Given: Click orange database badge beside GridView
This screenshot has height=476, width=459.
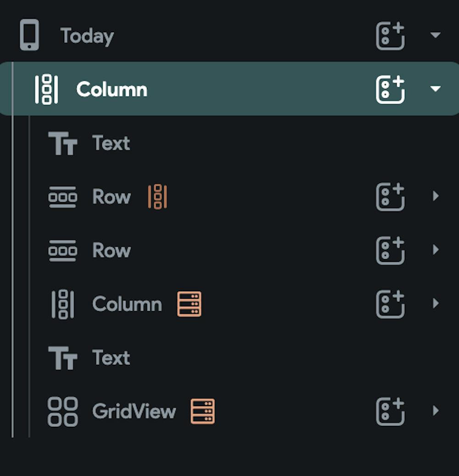Looking at the screenshot, I should (202, 411).
